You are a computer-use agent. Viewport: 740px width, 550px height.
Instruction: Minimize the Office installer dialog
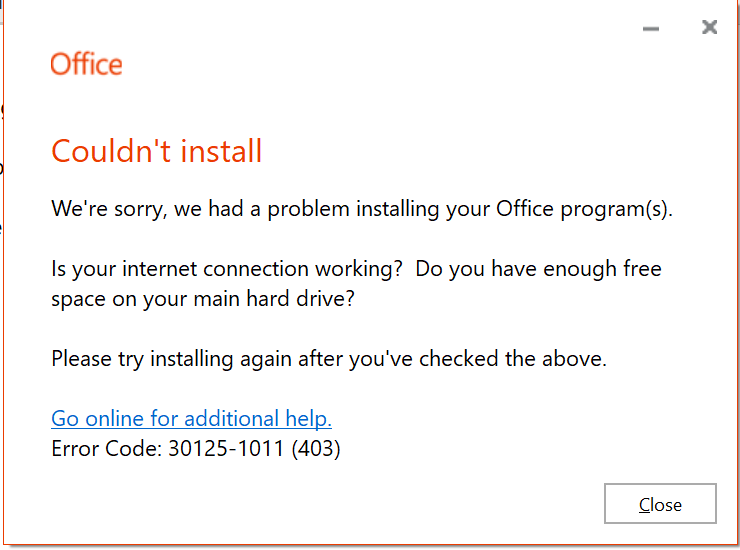click(651, 29)
